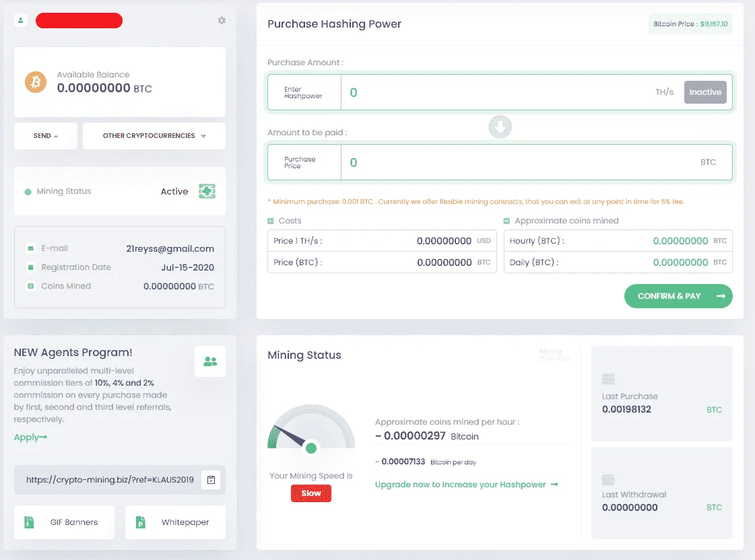Screen dimensions: 755x560
Task: Click the Bitcoin Price badge
Action: [x=690, y=24]
